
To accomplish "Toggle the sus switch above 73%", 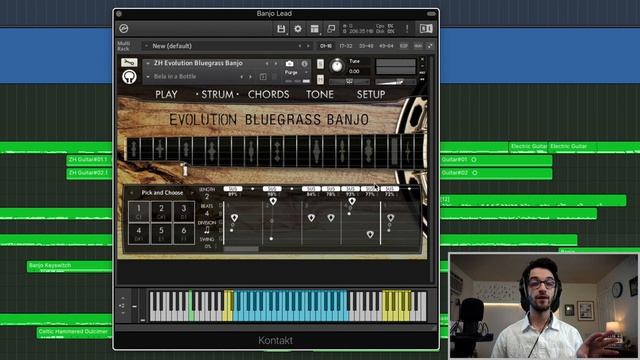I will (x=390, y=189).
